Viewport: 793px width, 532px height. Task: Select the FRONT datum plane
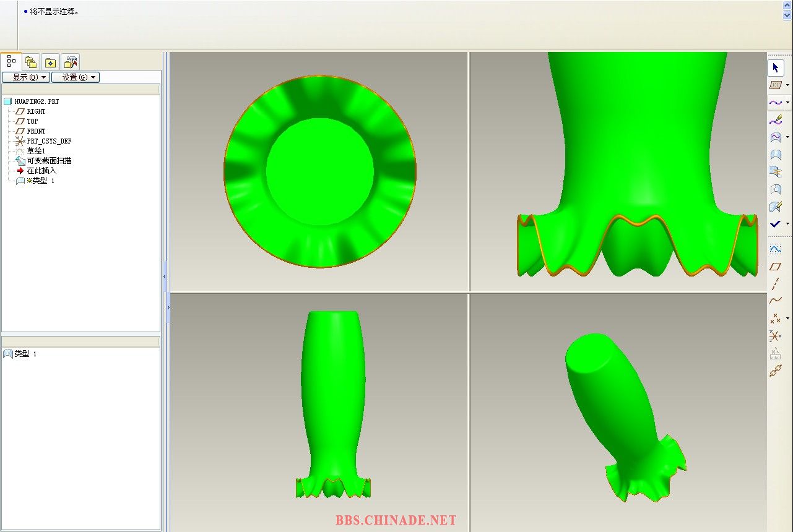click(30, 131)
